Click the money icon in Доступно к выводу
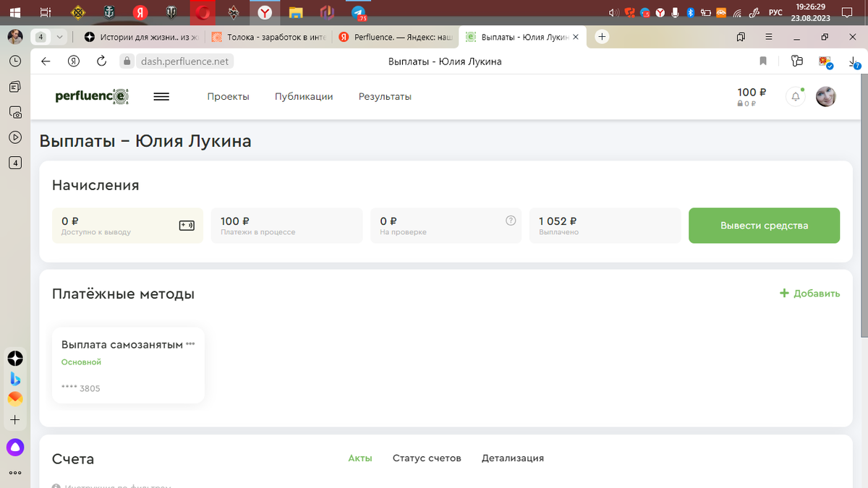 (187, 225)
